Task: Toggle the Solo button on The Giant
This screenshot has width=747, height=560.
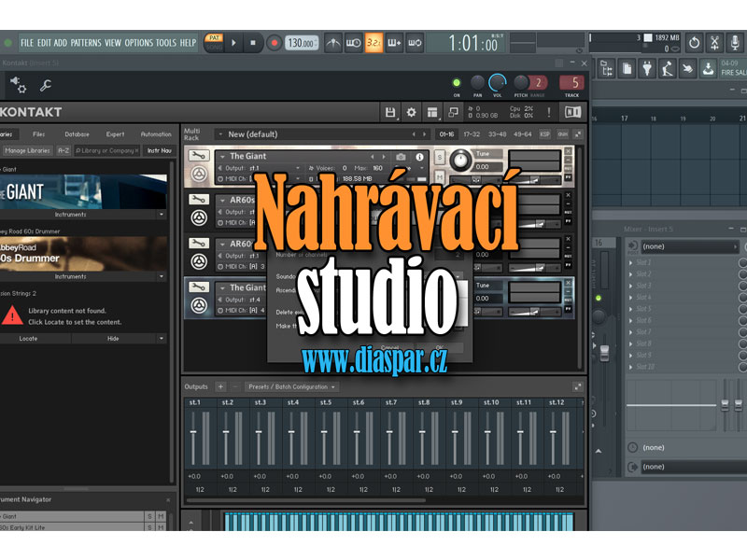Action: 439,157
